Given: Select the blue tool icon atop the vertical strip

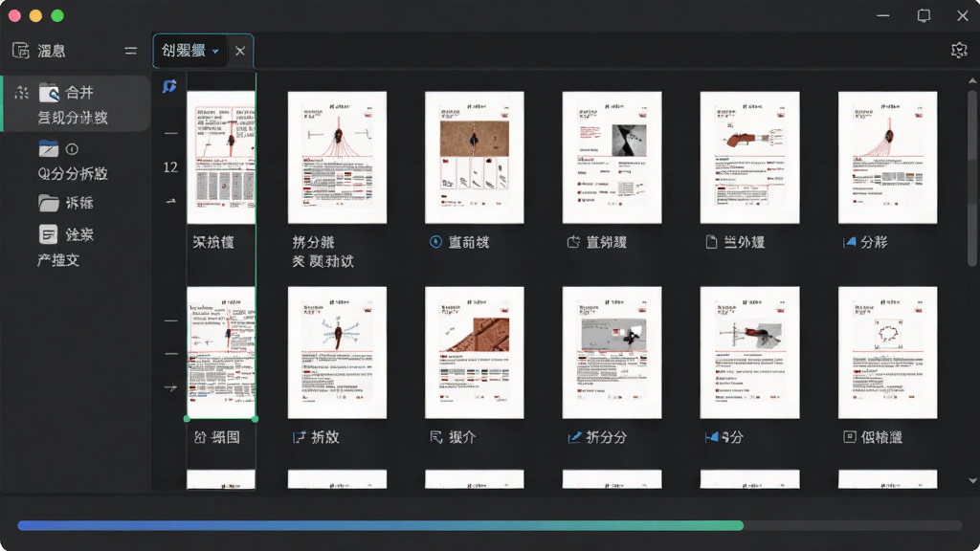Looking at the screenshot, I should point(169,85).
